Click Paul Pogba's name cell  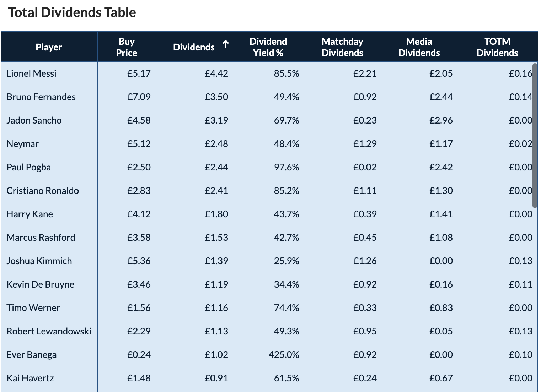click(x=29, y=167)
